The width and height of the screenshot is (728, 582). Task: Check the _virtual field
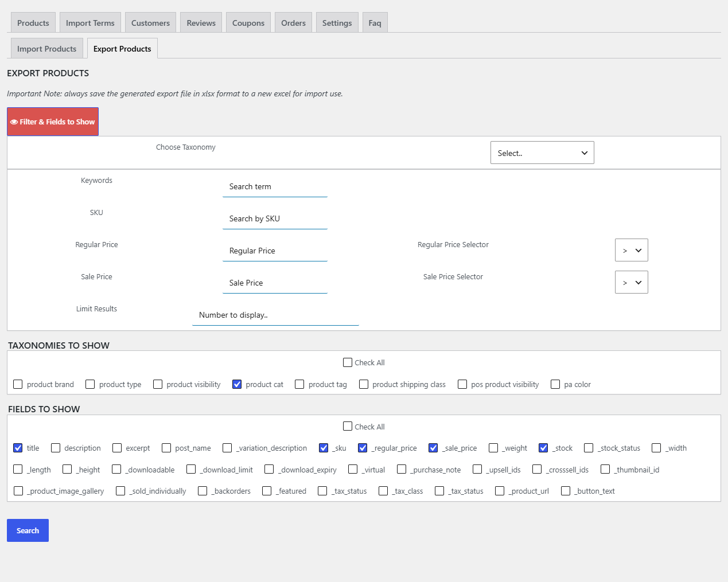tap(353, 469)
